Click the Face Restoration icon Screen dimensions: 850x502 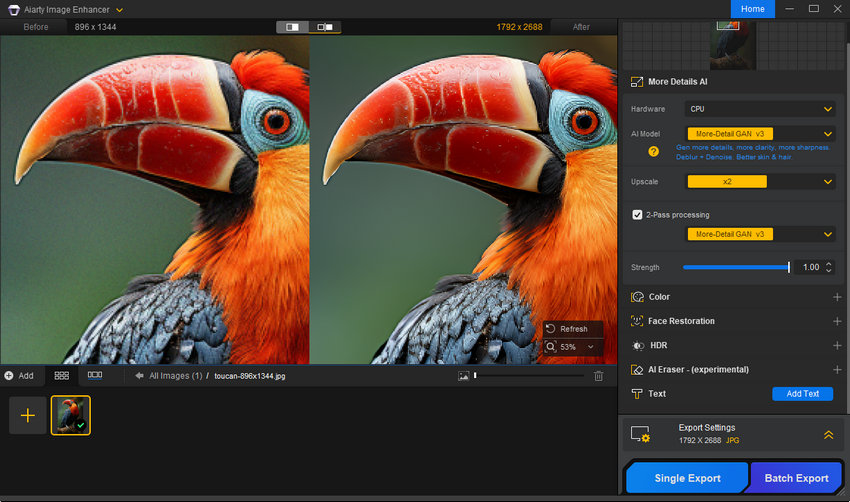click(x=637, y=321)
